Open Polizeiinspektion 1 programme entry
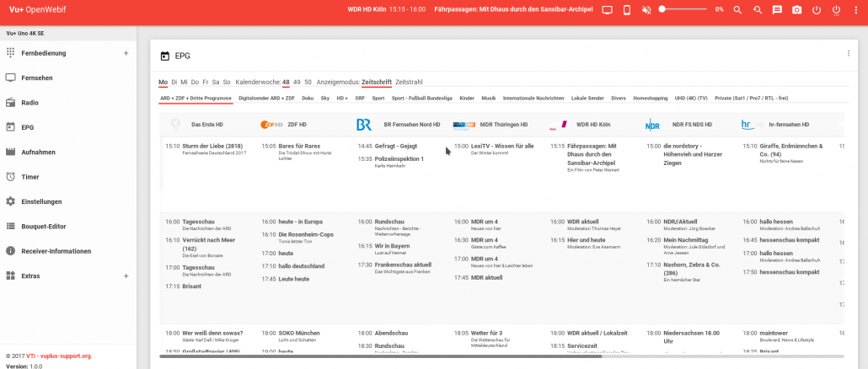 point(399,158)
